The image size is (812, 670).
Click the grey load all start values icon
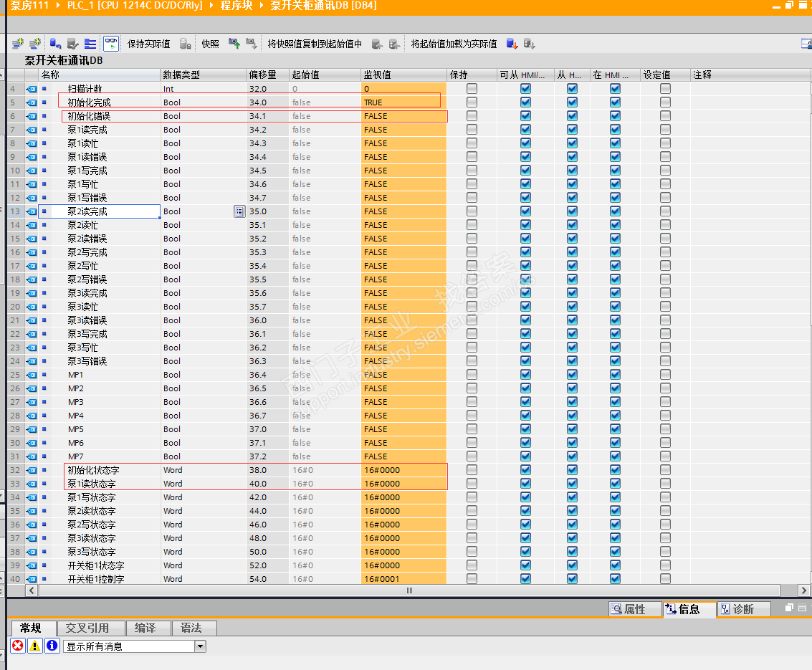(x=529, y=44)
